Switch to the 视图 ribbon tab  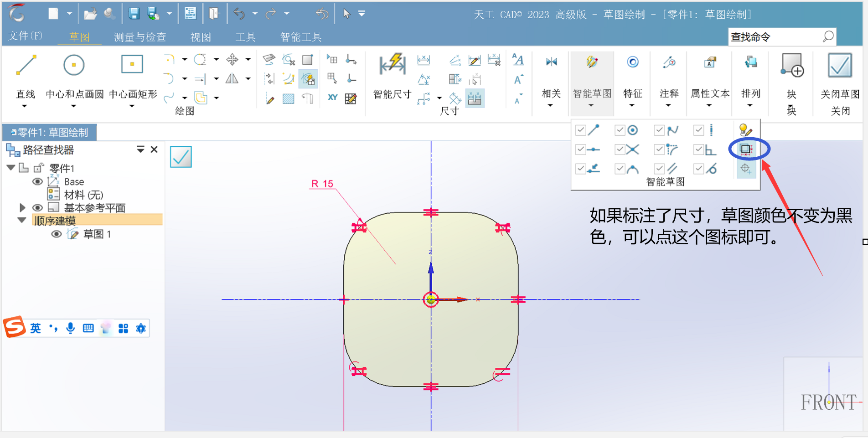(x=201, y=37)
